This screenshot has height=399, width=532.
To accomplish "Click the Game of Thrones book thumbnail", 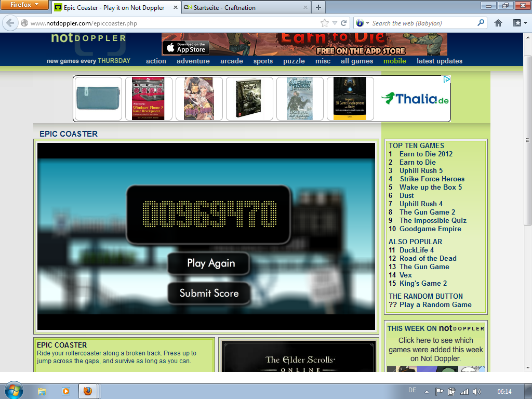I will (x=300, y=98).
